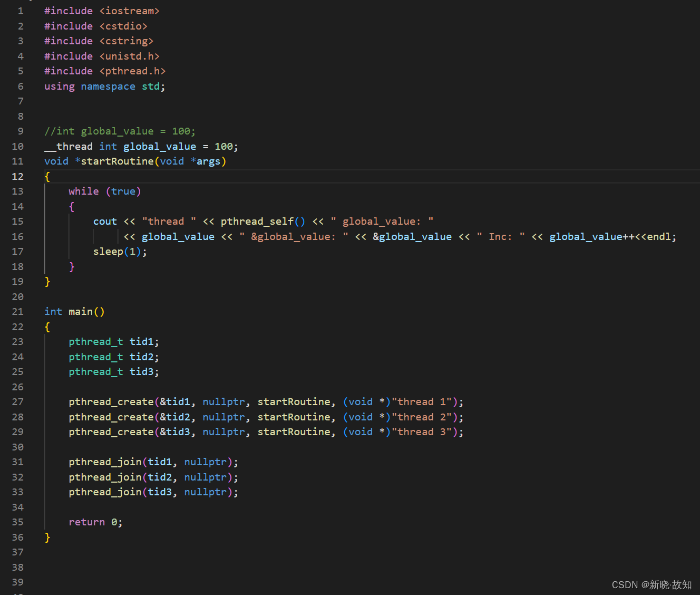
Task: Click line number 21 in the gutter
Action: 17,312
